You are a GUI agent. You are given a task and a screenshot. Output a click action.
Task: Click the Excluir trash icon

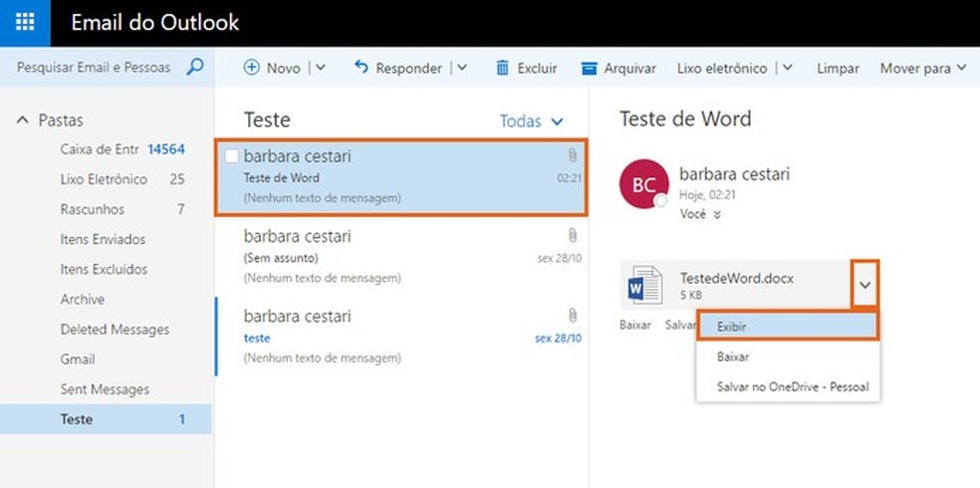503,68
